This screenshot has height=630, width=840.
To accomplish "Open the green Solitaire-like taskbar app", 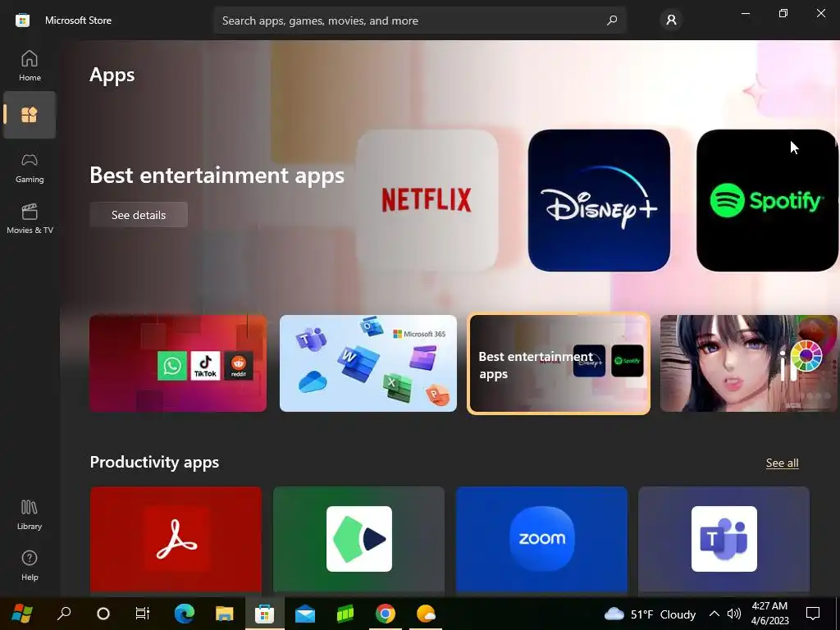I will coord(345,614).
